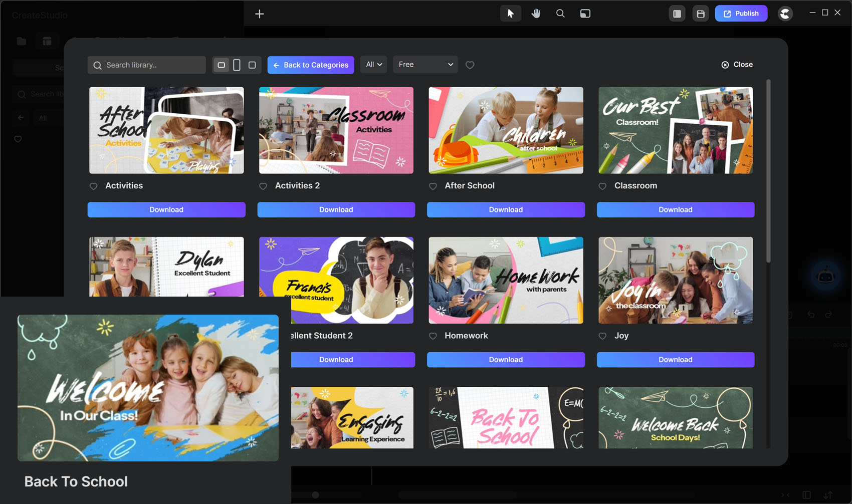Toggle the favorites filter heart
Screen dimensions: 852x504
pyautogui.click(x=470, y=65)
